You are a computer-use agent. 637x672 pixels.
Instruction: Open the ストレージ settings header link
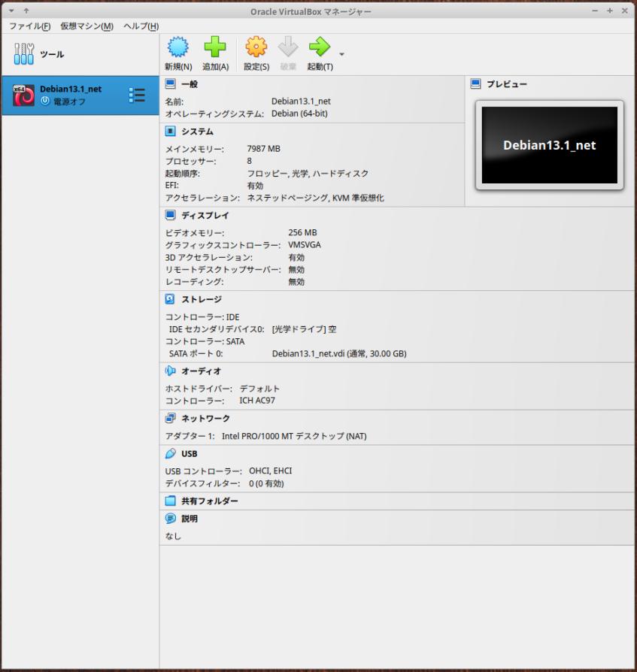coord(202,299)
